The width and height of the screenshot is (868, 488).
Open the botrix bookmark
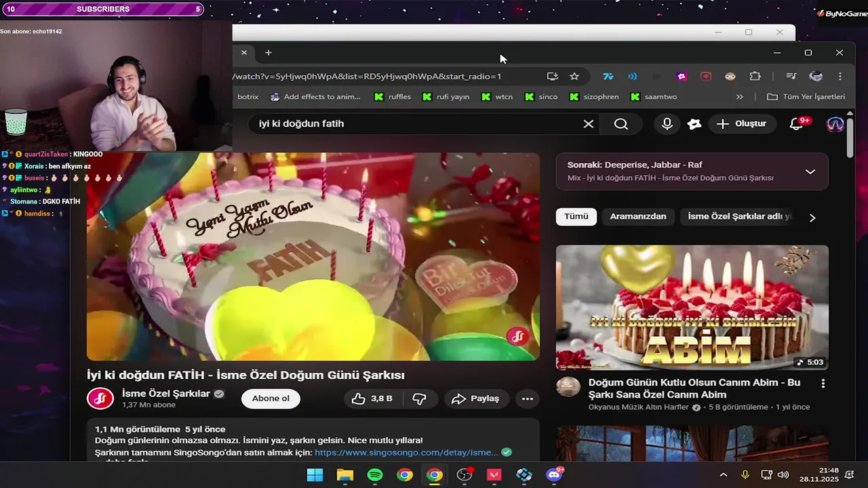pos(248,97)
